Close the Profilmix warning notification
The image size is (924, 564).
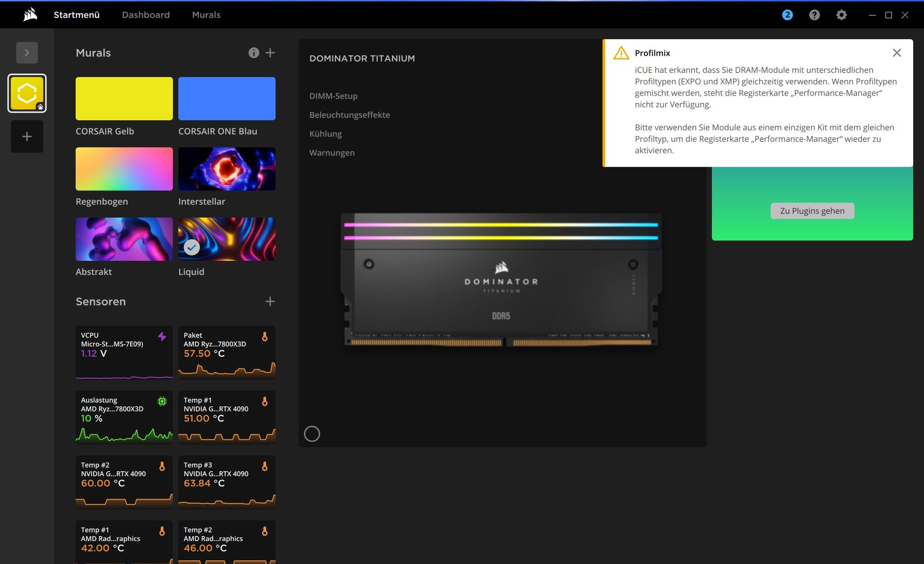point(897,53)
